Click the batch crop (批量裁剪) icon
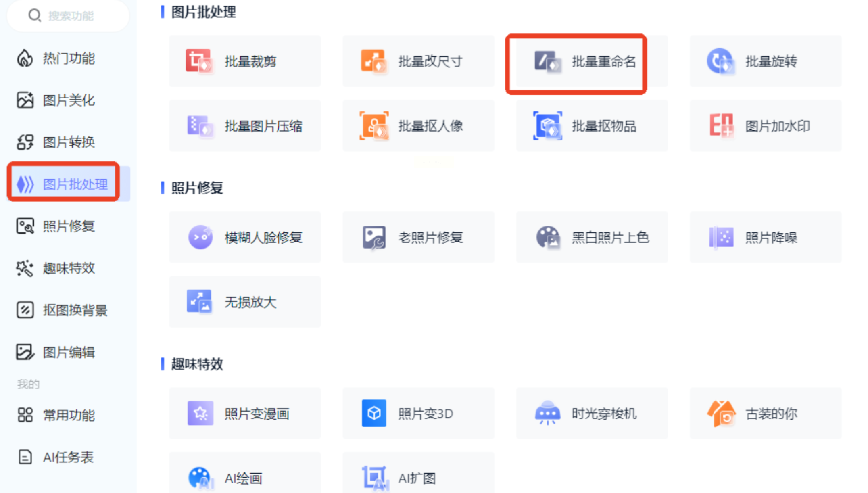868x493 pixels. click(x=199, y=61)
